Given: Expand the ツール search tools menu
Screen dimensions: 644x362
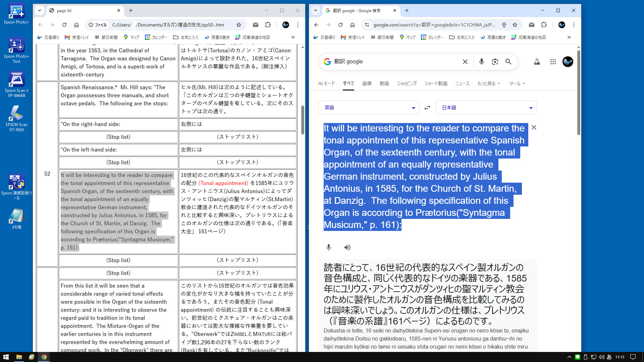Looking at the screenshot, I should (x=517, y=83).
